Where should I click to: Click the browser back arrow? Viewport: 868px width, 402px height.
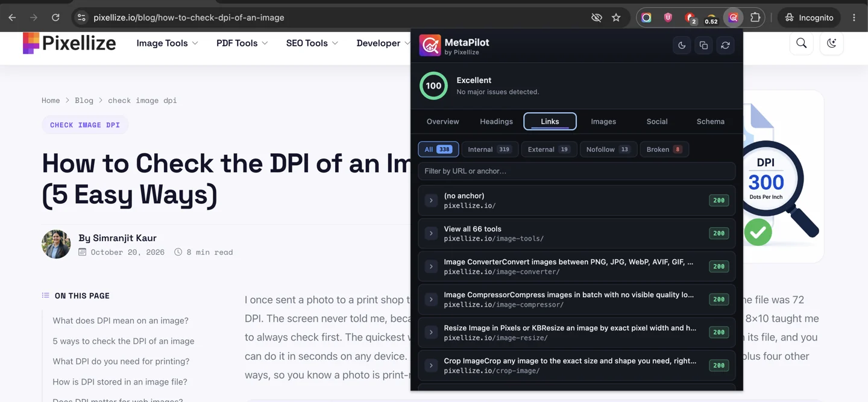(12, 17)
